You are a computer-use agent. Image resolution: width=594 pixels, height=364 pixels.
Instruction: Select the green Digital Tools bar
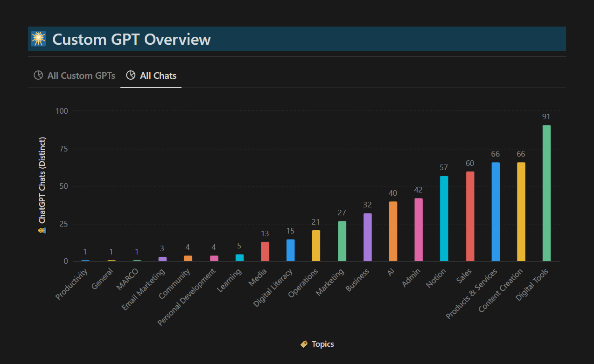[546, 193]
